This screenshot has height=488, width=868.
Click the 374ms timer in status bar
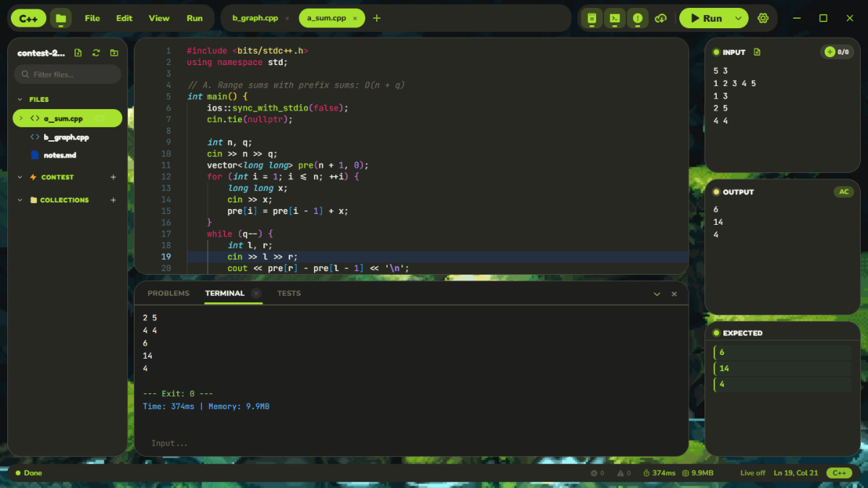pos(659,473)
